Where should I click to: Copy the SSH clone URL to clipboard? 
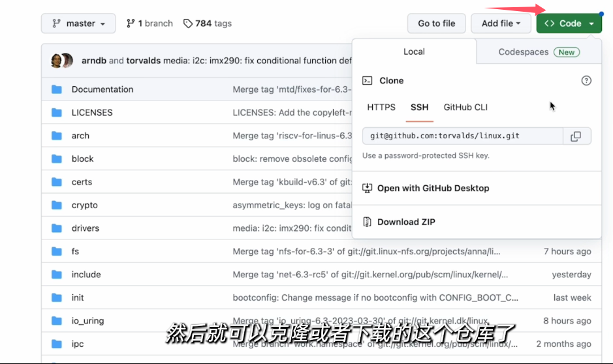click(576, 136)
